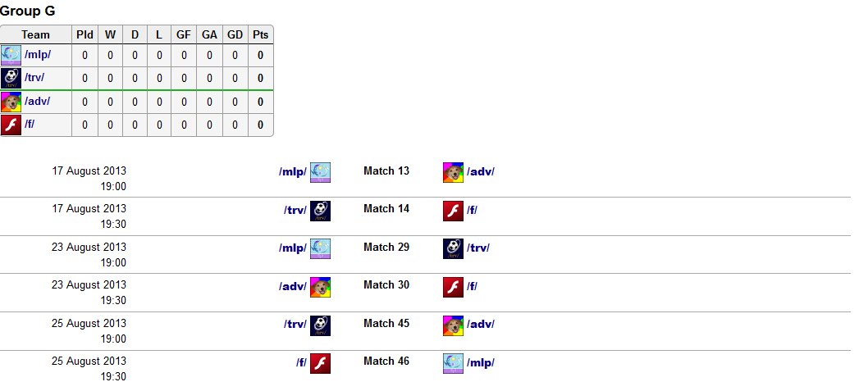Image resolution: width=868 pixels, height=391 pixels.
Task: Click the /mlp/ icon on right of Match 46
Action: (454, 363)
